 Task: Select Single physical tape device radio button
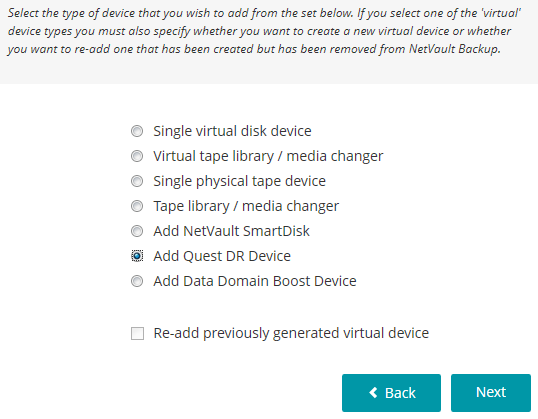tap(137, 181)
